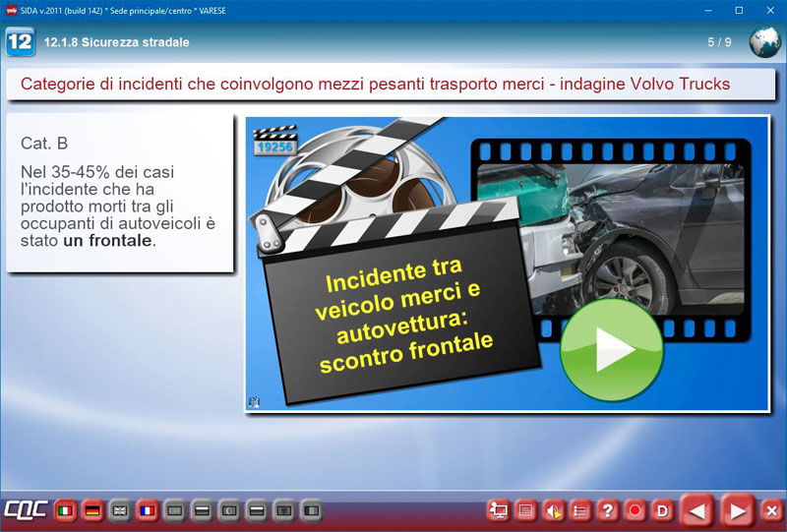Click the red record circle button
Screen dimensions: 787x532
point(636,510)
